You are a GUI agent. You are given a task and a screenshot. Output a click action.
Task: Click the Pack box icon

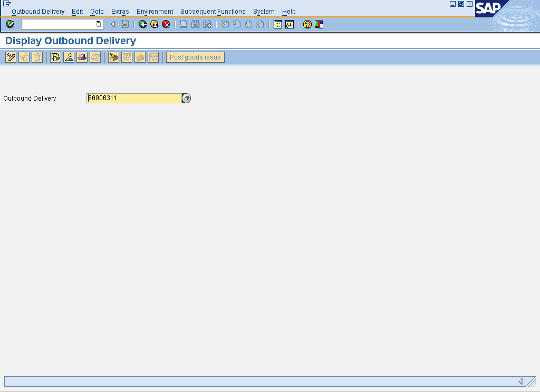(x=113, y=57)
